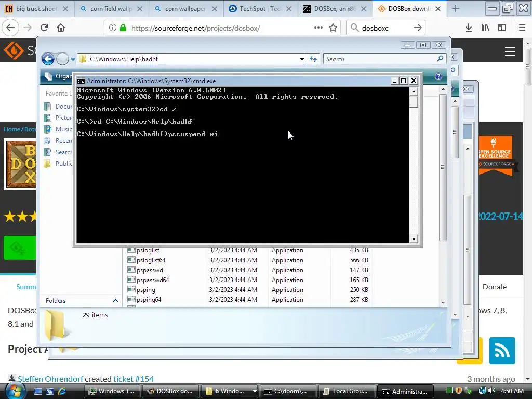Click the taskbar clock showing 4:50 AM

pos(512,391)
